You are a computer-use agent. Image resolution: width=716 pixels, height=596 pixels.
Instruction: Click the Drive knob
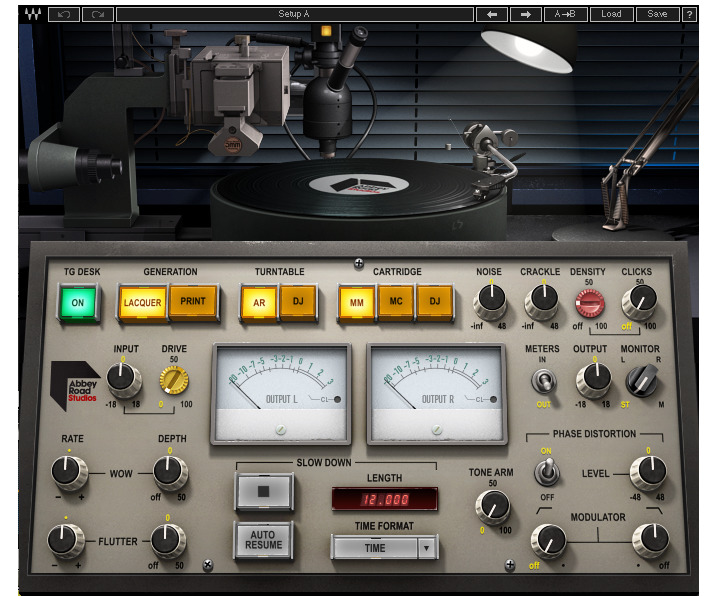174,379
